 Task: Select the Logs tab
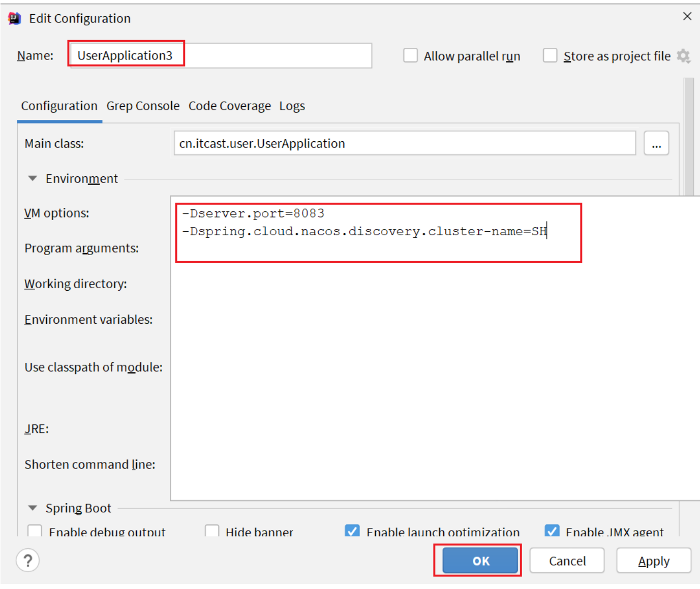292,106
